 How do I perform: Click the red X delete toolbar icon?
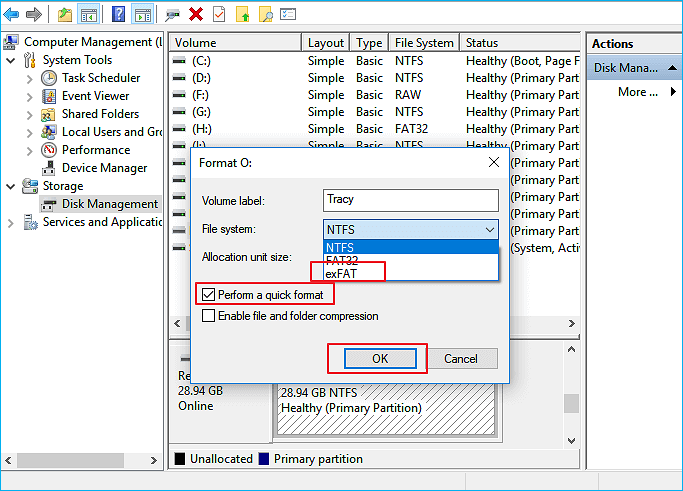[196, 14]
